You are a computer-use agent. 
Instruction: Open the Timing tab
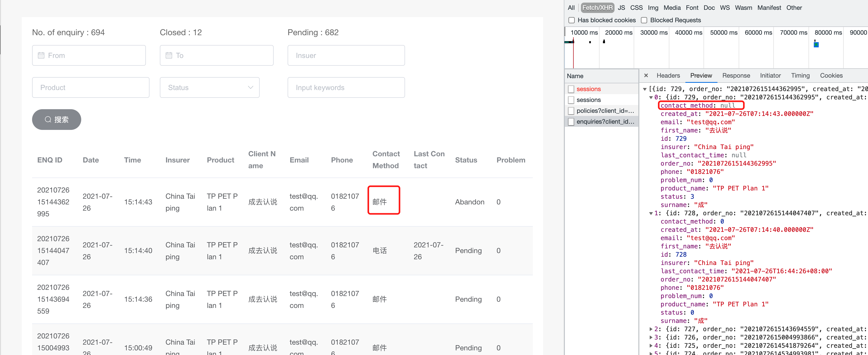point(800,76)
